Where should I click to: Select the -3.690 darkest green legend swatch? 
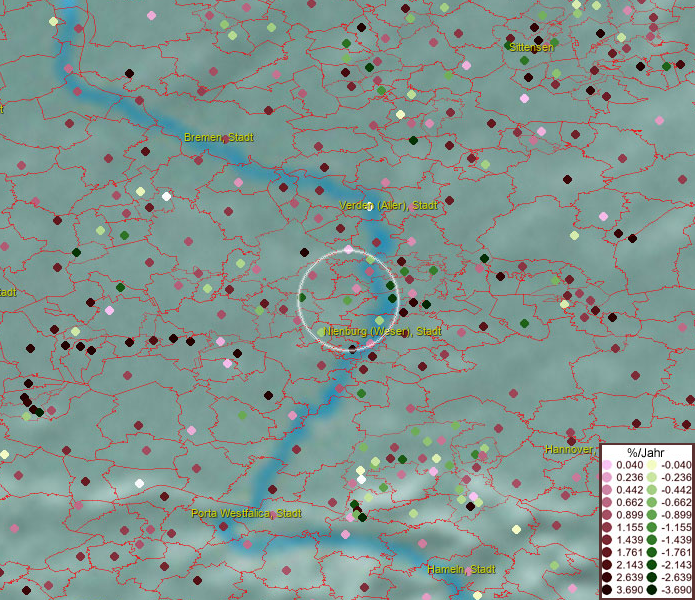pos(650,591)
